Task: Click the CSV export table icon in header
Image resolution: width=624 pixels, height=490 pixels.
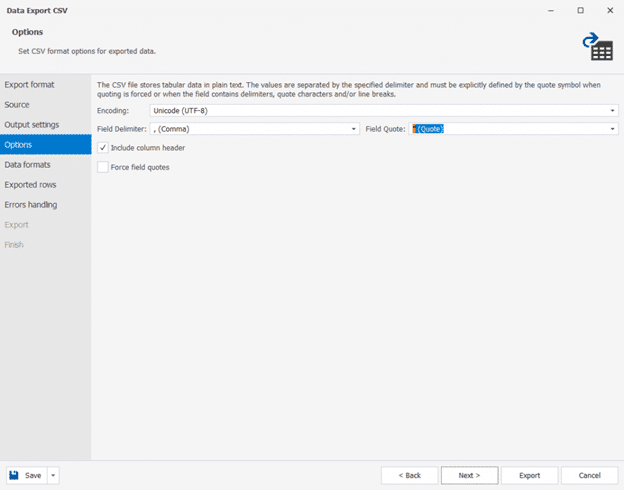Action: pos(597,46)
